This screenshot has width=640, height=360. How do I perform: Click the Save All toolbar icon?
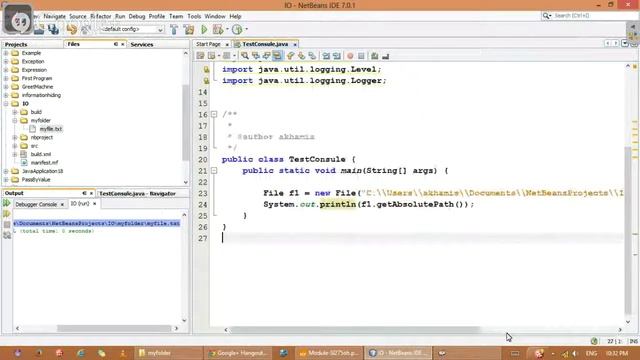[53, 29]
